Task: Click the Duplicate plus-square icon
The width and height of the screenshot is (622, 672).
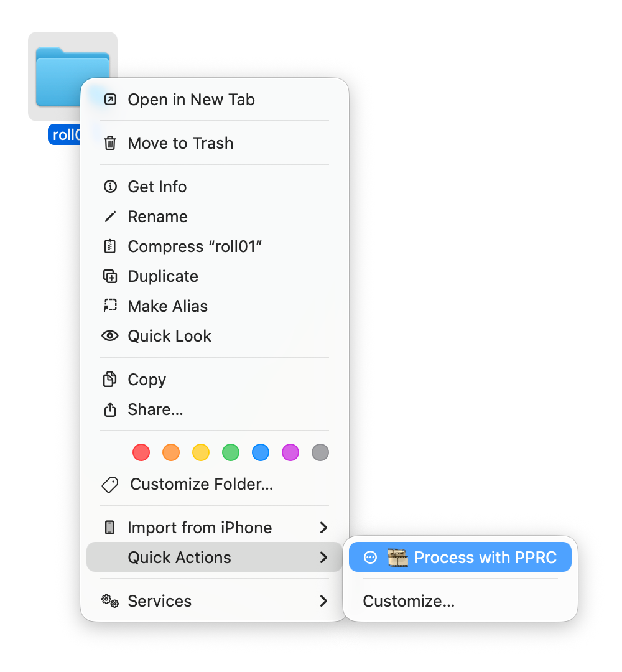Action: 110,276
